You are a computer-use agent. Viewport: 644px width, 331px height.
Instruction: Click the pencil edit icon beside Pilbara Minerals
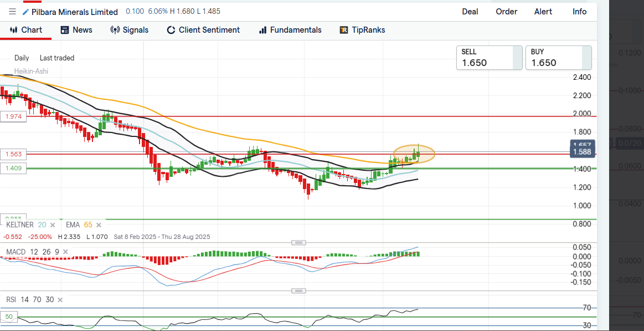click(26, 12)
